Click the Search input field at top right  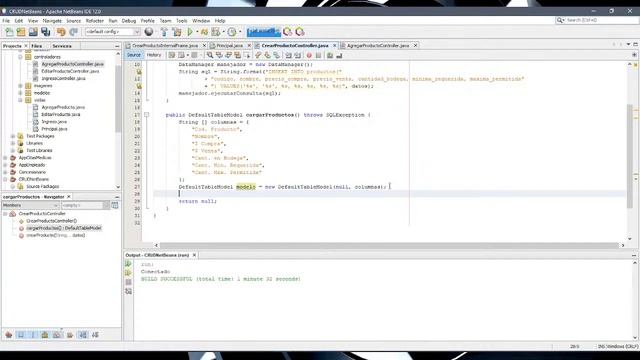pos(597,20)
